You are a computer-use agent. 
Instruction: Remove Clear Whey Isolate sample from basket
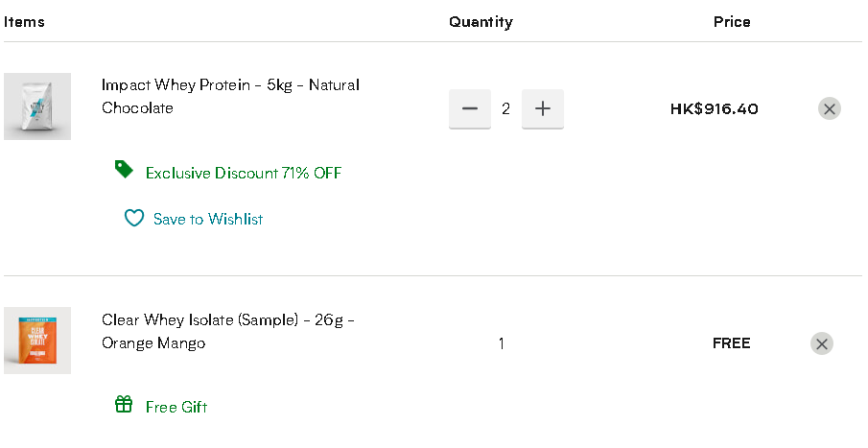point(822,343)
